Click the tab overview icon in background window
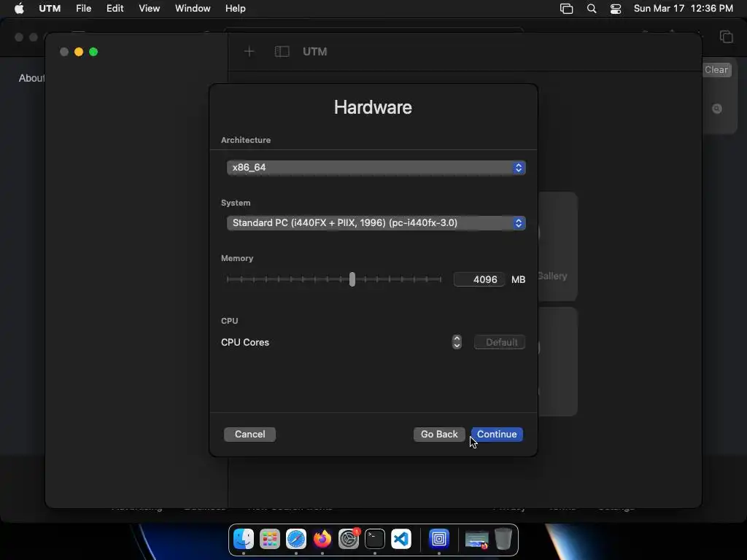This screenshot has height=560, width=747. [x=726, y=36]
